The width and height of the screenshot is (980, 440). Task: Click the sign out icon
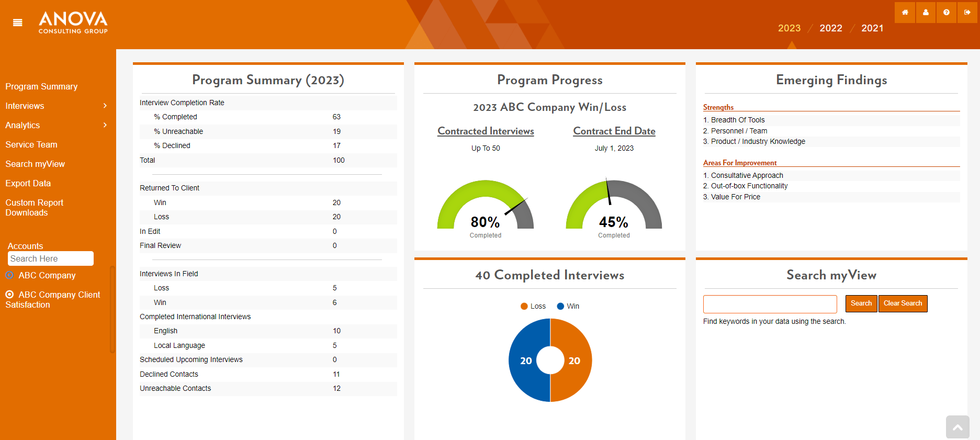click(967, 13)
